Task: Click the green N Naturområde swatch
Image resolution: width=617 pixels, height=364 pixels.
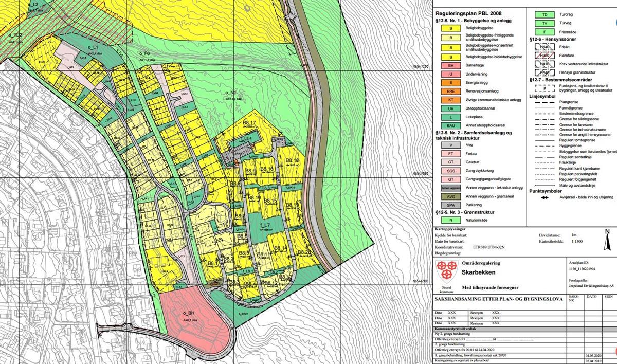Action: click(451, 220)
